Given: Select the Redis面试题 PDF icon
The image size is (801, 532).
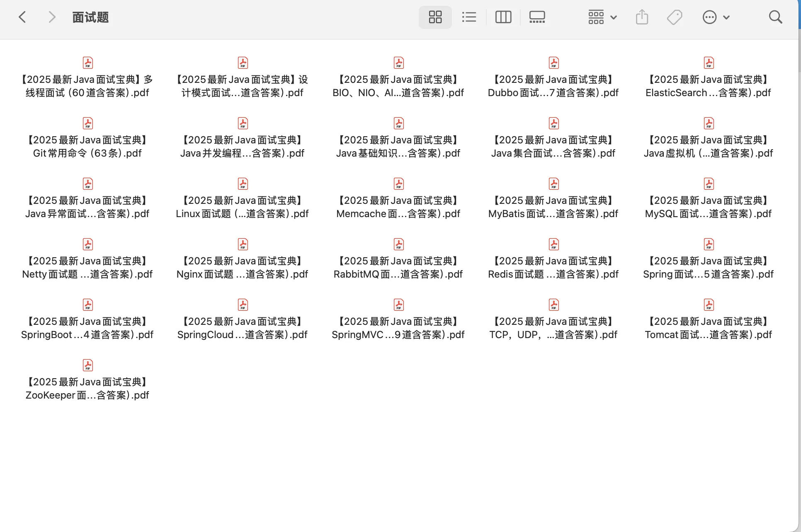Looking at the screenshot, I should [553, 244].
